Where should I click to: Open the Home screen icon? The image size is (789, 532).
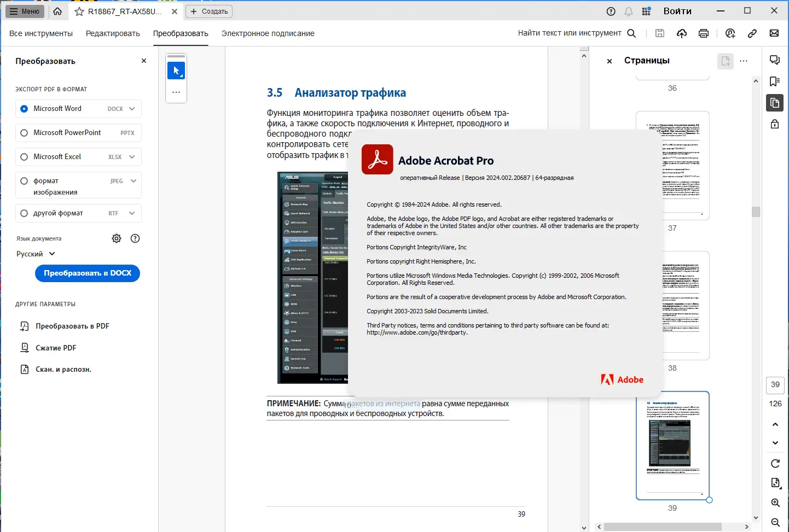click(57, 11)
